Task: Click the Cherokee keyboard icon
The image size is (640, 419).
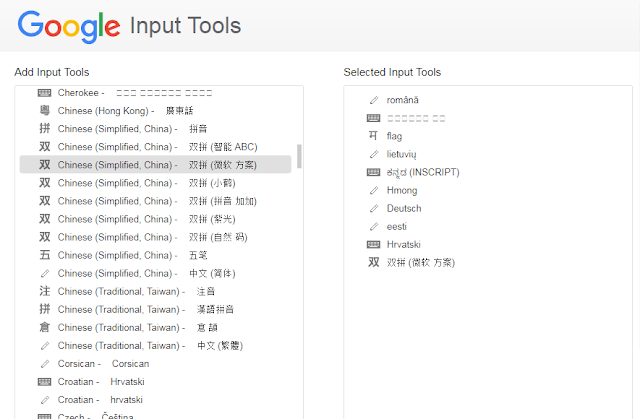Action: click(x=44, y=93)
